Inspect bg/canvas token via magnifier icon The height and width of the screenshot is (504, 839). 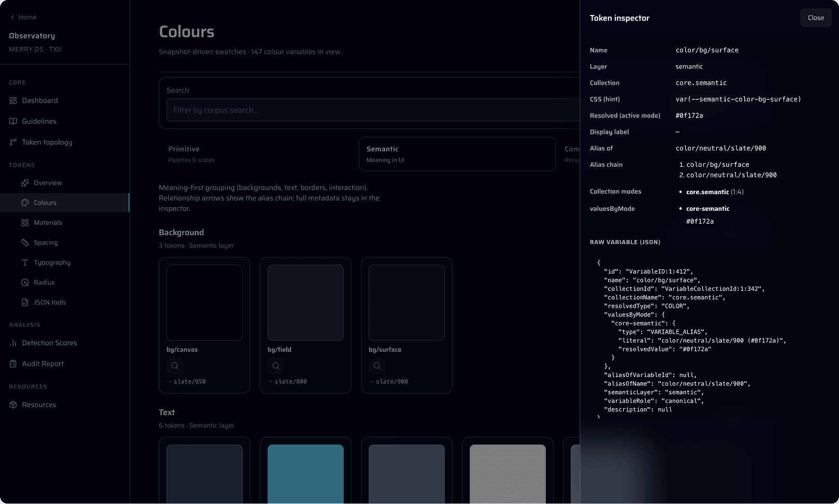(175, 366)
